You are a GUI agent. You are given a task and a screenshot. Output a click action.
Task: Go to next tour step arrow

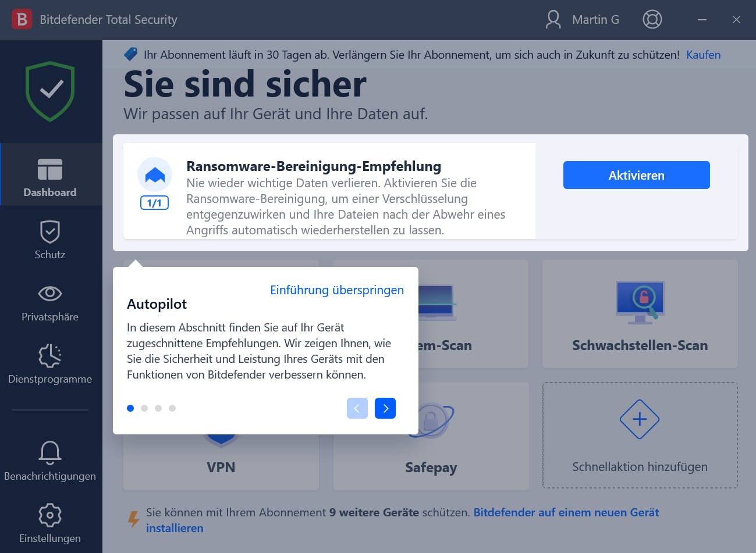click(385, 408)
